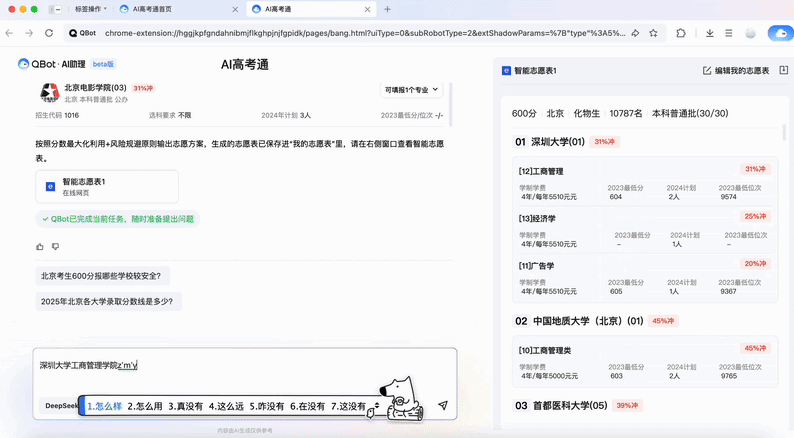The image size is (794, 438).
Task: Expand the 可填报1个专业 dropdown
Action: pyautogui.click(x=411, y=90)
